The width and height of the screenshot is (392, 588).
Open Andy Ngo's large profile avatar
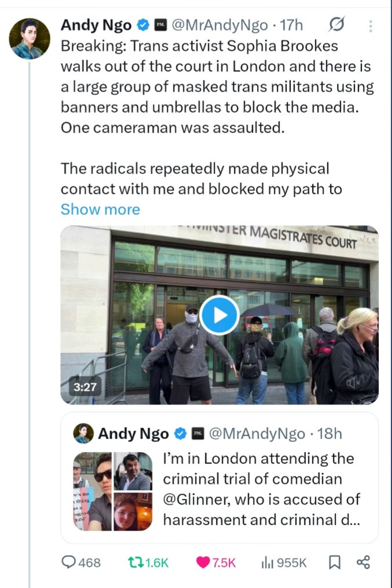coord(30,38)
